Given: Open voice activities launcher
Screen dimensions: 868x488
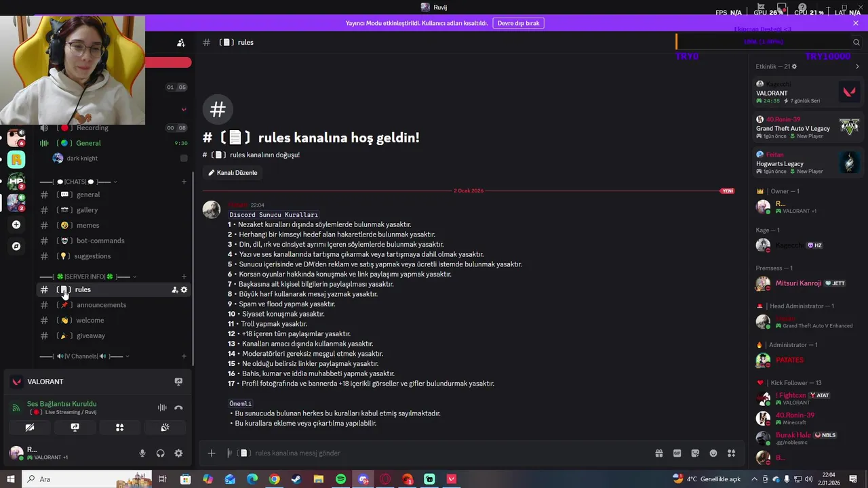Looking at the screenshot, I should pos(119,428).
